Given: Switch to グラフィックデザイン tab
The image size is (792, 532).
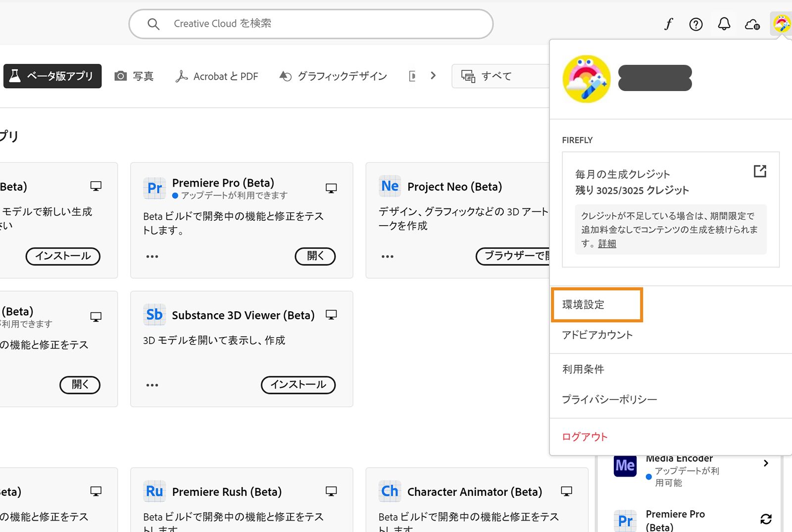Looking at the screenshot, I should click(x=333, y=76).
